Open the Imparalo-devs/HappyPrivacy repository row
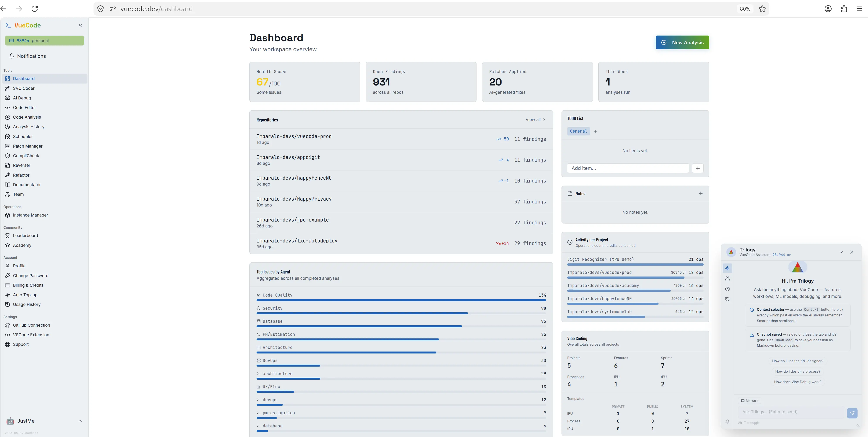 click(401, 202)
